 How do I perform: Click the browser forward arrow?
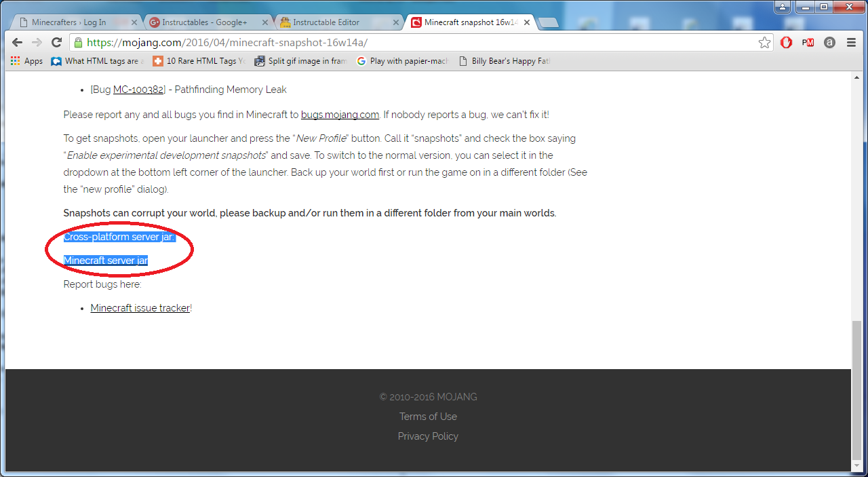[37, 42]
